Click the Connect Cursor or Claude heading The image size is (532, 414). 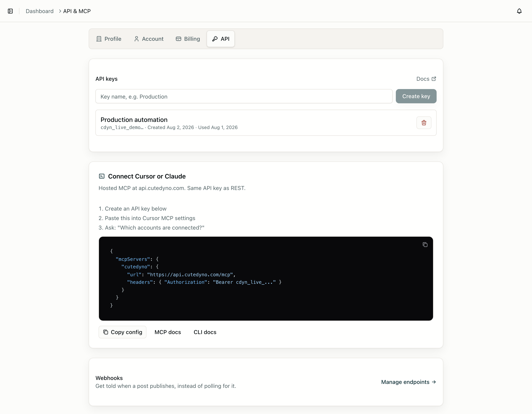click(x=147, y=176)
